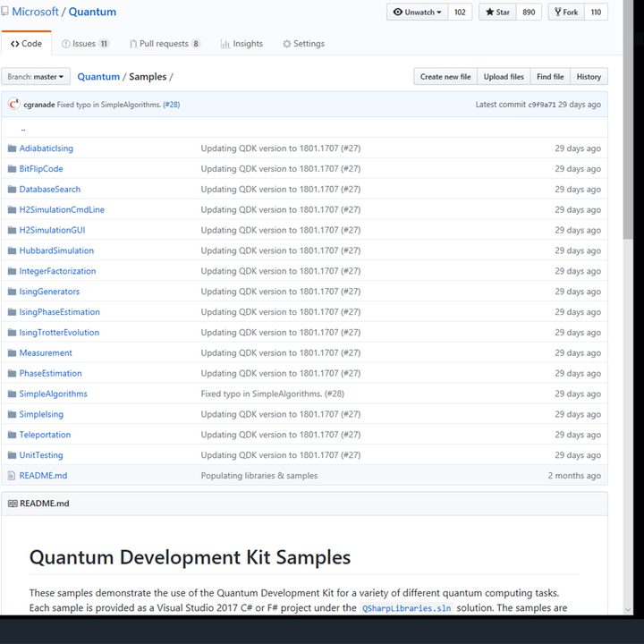Click the Upload files button
Screen dimensions: 644x644
pyautogui.click(x=504, y=77)
